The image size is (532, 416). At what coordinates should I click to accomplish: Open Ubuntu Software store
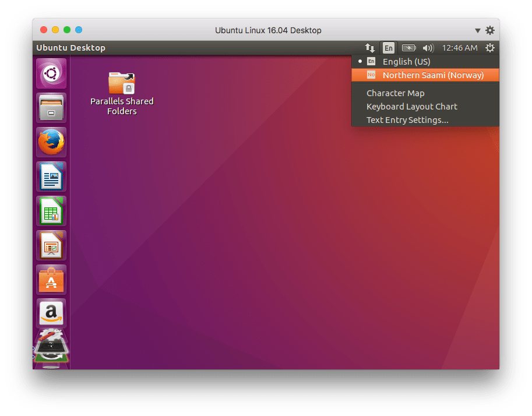pyautogui.click(x=51, y=279)
